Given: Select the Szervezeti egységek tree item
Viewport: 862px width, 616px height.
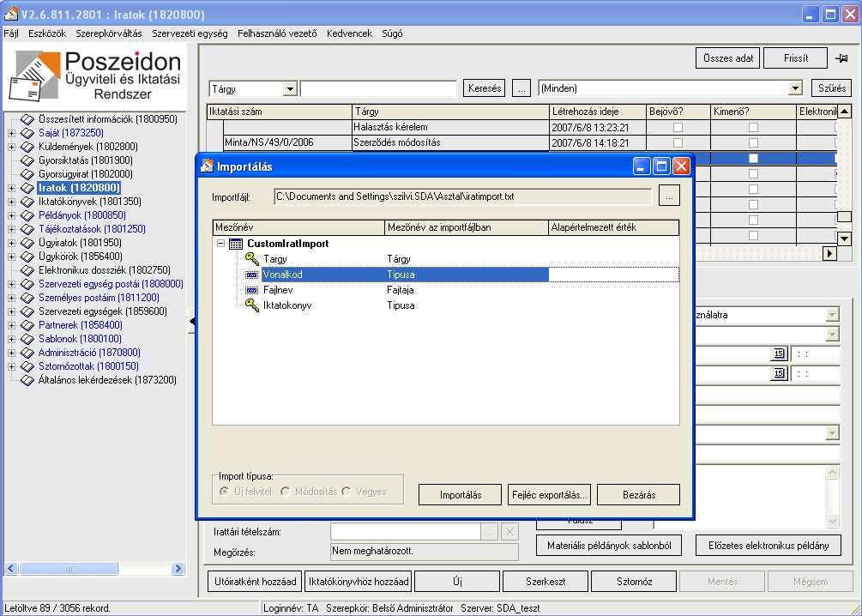Looking at the screenshot, I should pyautogui.click(x=102, y=311).
